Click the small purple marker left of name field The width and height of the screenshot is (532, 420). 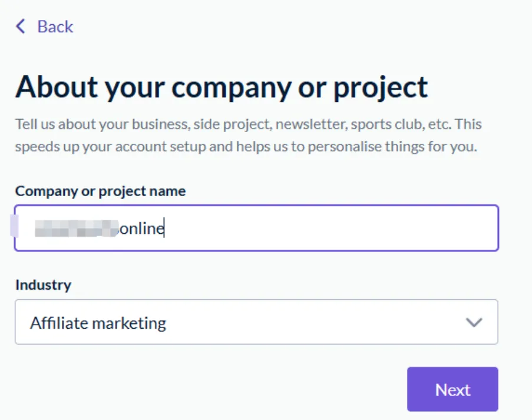click(x=14, y=226)
